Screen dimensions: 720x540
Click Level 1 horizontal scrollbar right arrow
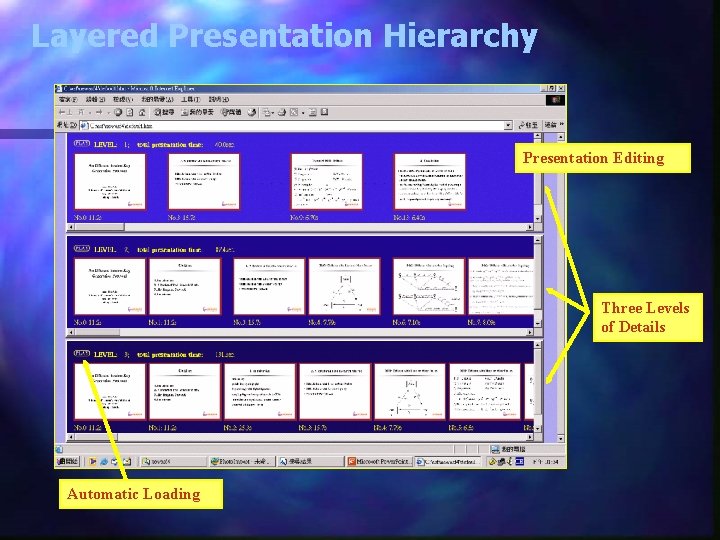pyautogui.click(x=530, y=227)
